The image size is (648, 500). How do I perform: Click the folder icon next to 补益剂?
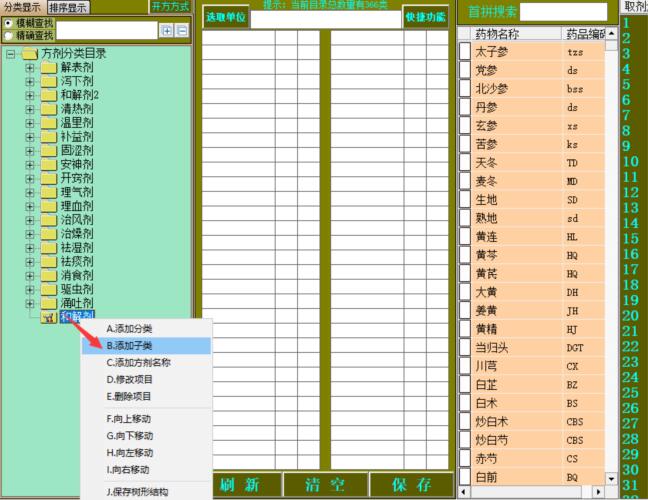tap(48, 137)
